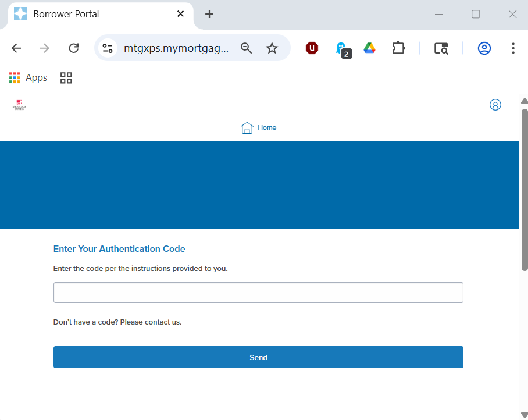Open the password manager extension with badge 2
This screenshot has height=420, width=528.
pyautogui.click(x=341, y=49)
